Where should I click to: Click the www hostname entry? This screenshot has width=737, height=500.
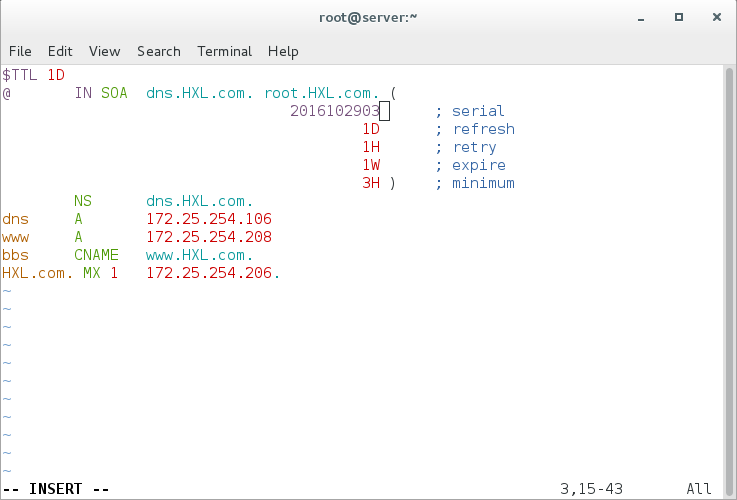[16, 238]
